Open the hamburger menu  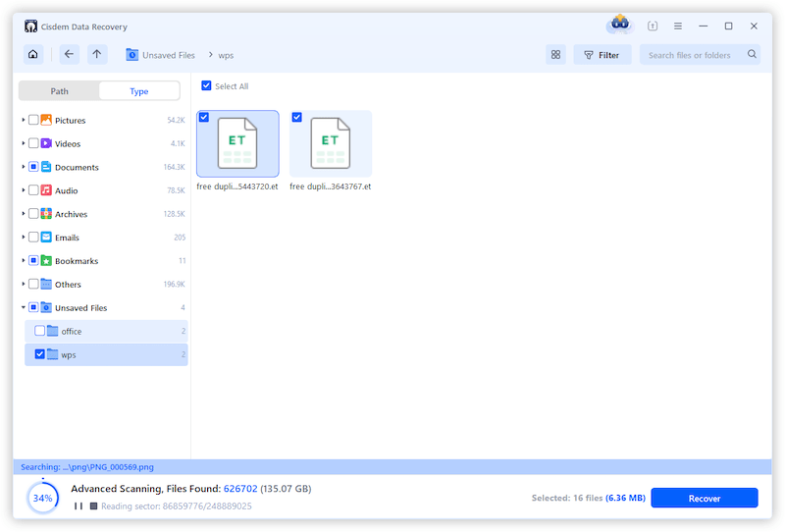click(678, 27)
